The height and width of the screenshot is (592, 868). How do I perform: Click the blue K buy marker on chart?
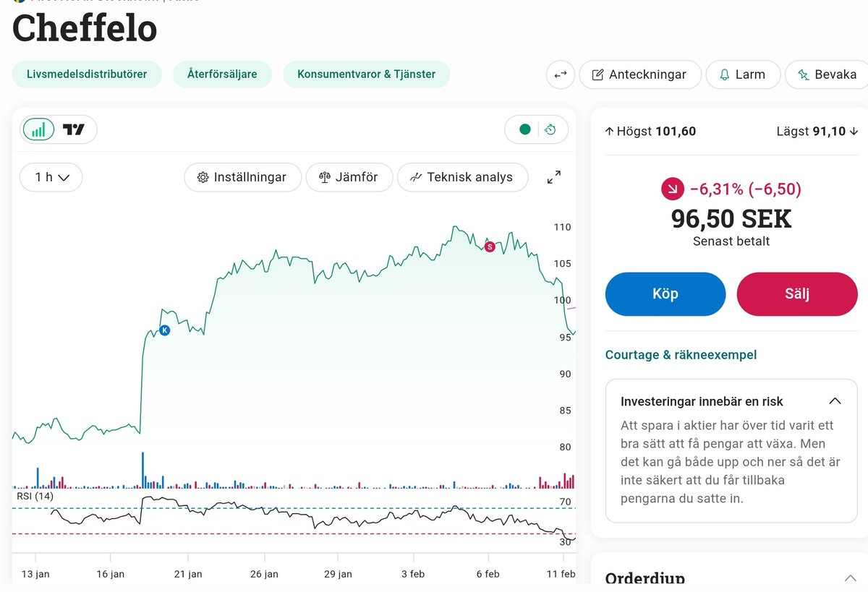click(164, 330)
